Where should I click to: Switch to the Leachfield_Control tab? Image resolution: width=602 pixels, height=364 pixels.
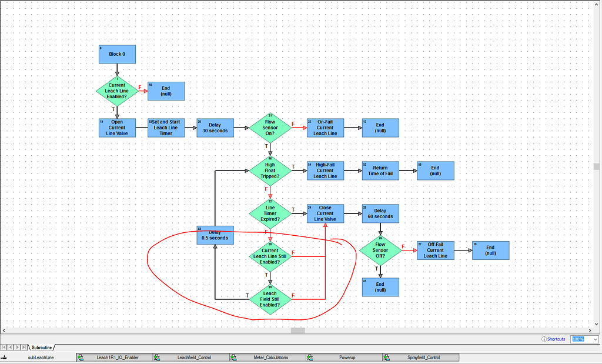click(194, 357)
